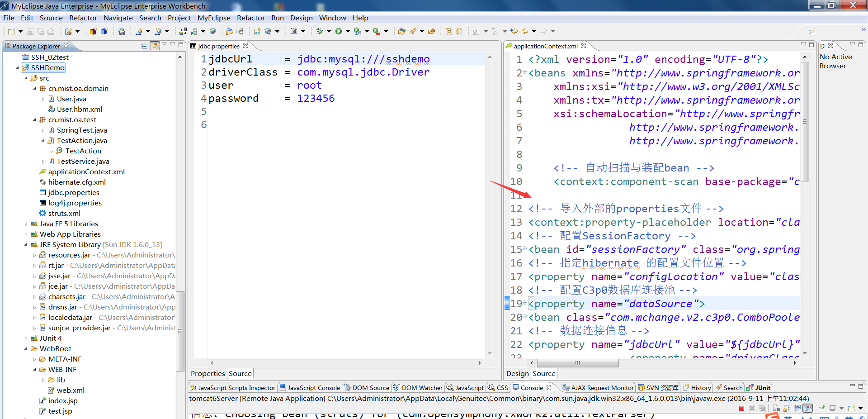
Task: Close the jdbc.properties editor tab
Action: [x=245, y=46]
